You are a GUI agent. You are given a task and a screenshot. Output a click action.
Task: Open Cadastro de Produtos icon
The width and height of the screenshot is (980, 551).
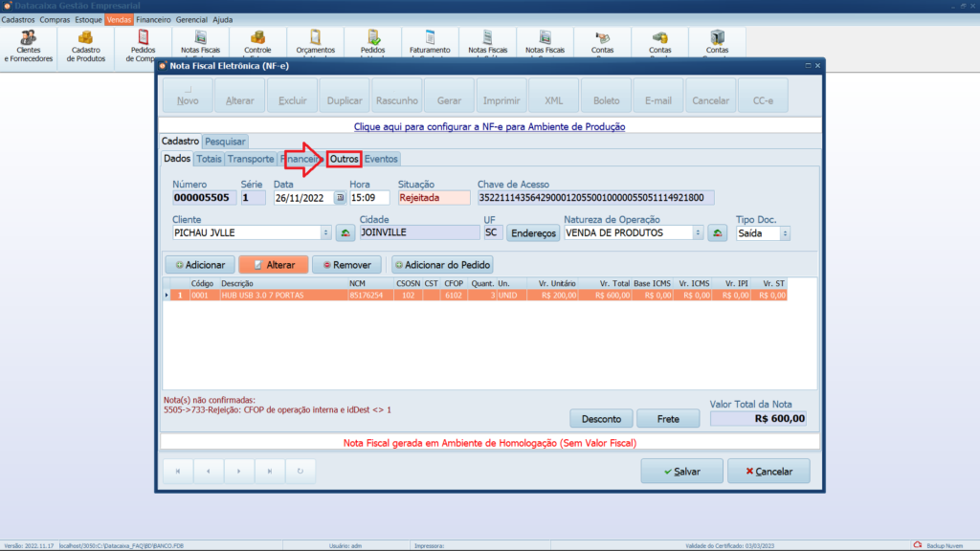pos(86,44)
